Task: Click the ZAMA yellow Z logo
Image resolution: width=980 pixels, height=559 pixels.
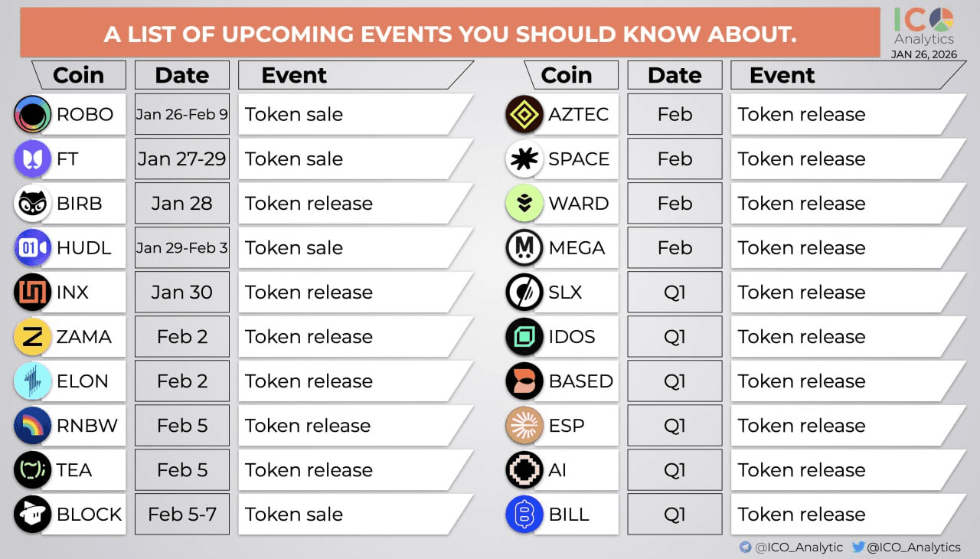Action: [x=33, y=337]
